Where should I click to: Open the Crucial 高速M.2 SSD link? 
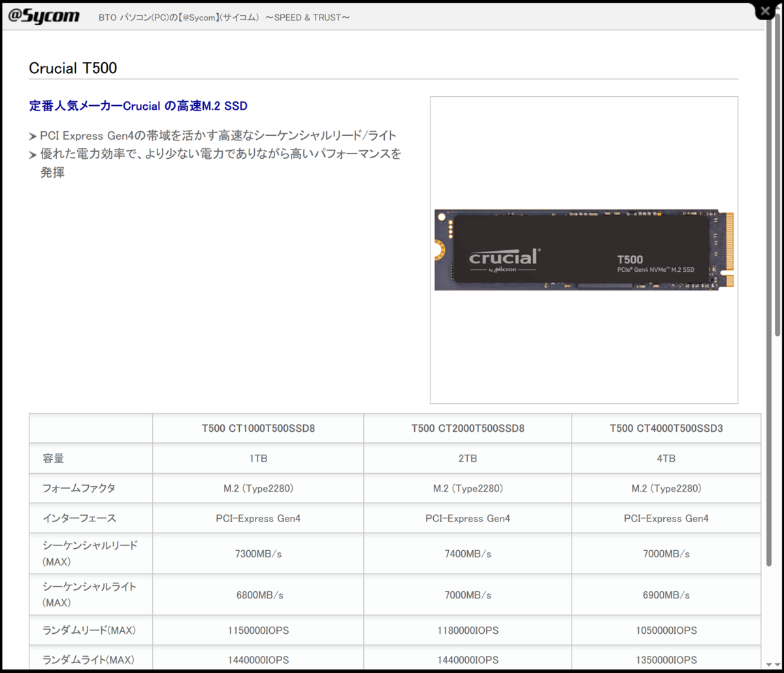coord(138,105)
